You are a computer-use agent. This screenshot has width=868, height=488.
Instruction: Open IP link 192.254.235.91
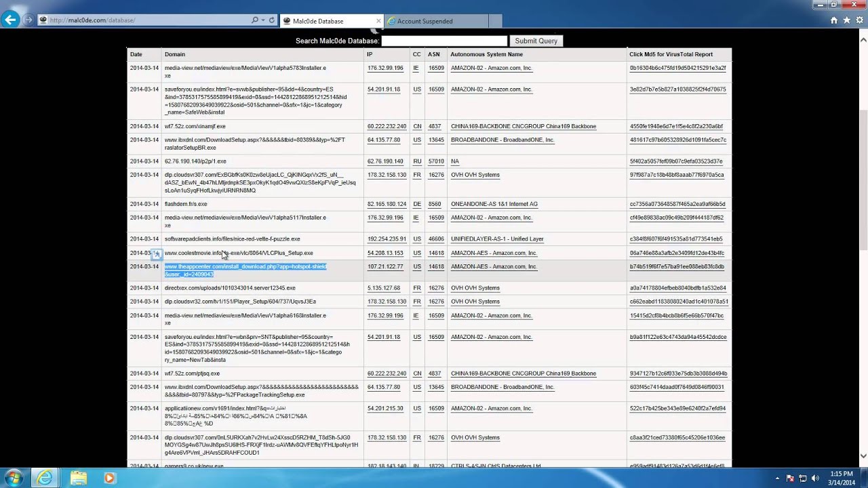pos(387,239)
